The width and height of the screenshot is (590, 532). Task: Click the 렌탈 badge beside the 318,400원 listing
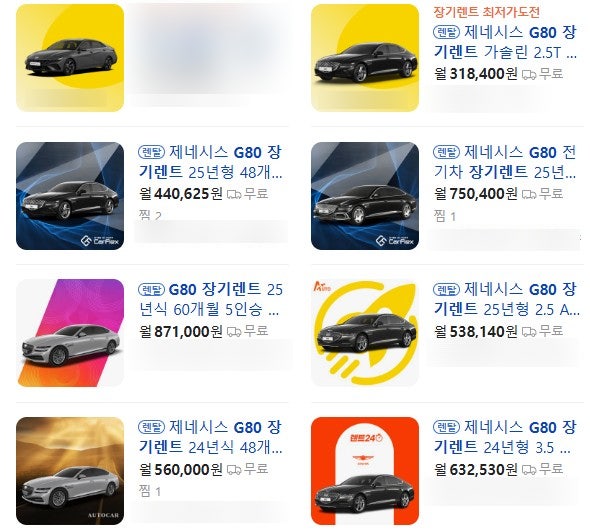click(446, 32)
